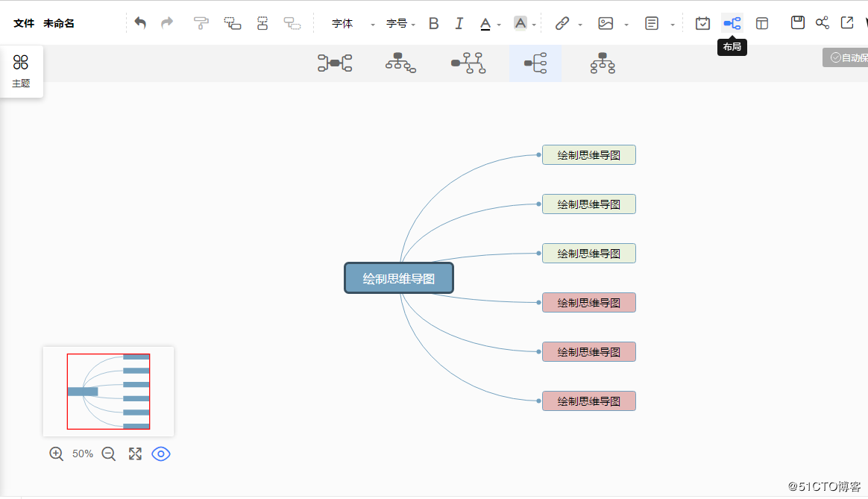This screenshot has height=499, width=868.
Task: Toggle the navigator preview eye icon
Action: pos(161,454)
